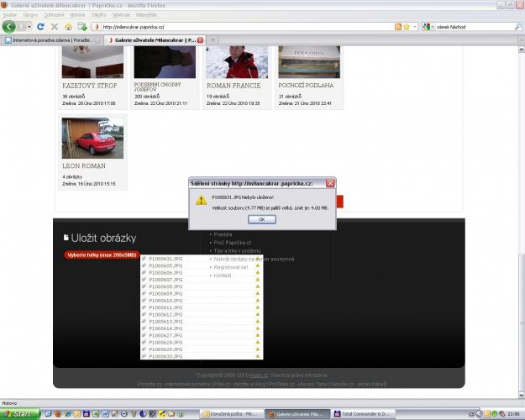The width and height of the screenshot is (525, 420).
Task: Click warning triangle beside P1000608.JPG
Action: click(258, 286)
